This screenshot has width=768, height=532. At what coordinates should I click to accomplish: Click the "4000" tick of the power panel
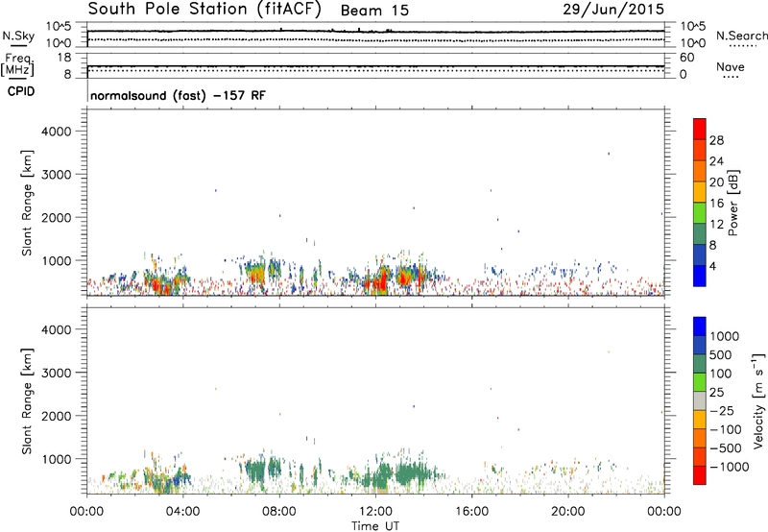[x=57, y=132]
